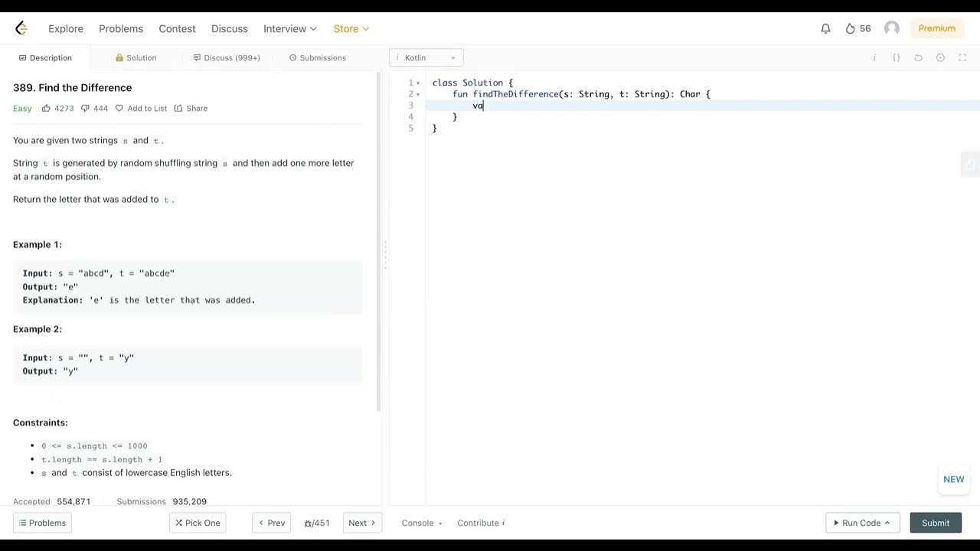Click the thumbs down dislike icon
This screenshot has height=551, width=980.
tap(85, 108)
